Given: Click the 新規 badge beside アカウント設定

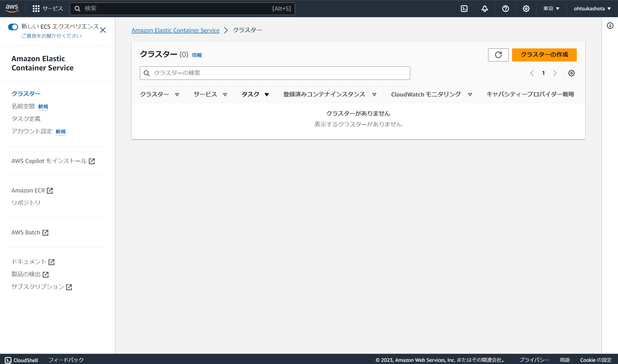Looking at the screenshot, I should pos(61,132).
